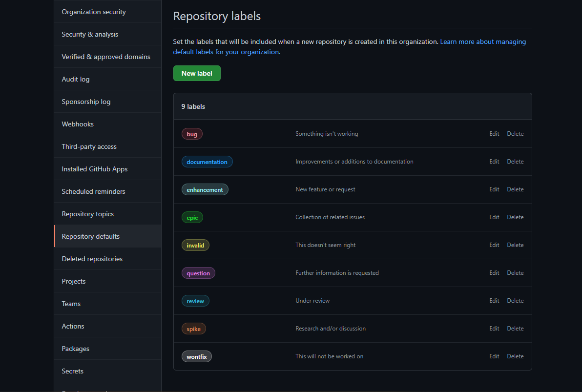
Task: Delete the invalid label
Action: coord(515,245)
